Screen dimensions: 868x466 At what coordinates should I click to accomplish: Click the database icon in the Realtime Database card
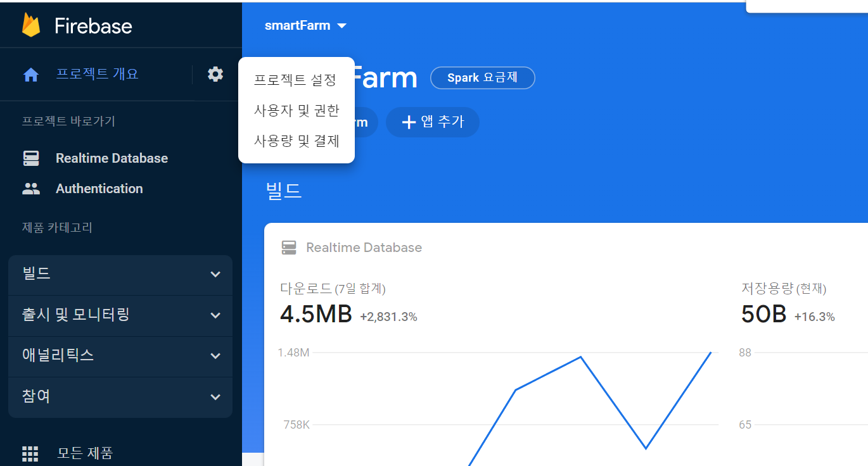click(289, 248)
